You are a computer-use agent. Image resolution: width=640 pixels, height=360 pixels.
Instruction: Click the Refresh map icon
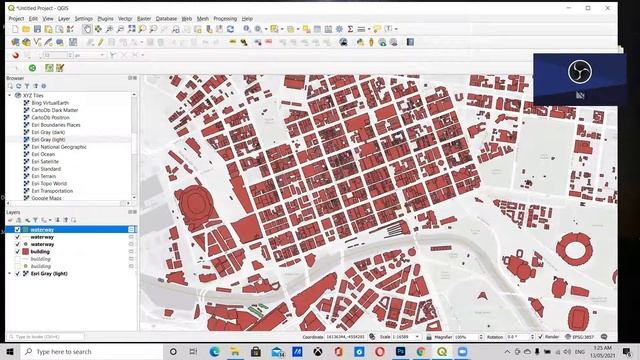[x=231, y=29]
